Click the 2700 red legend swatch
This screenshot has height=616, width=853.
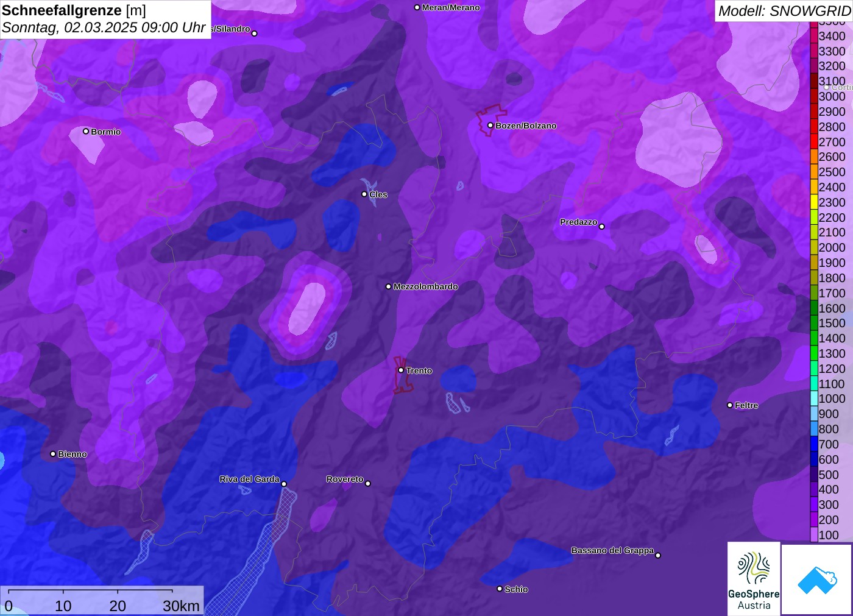tap(813, 142)
